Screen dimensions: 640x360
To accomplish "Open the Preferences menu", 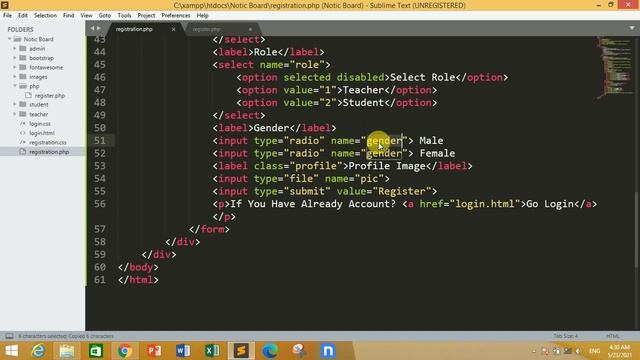I will (x=176, y=16).
